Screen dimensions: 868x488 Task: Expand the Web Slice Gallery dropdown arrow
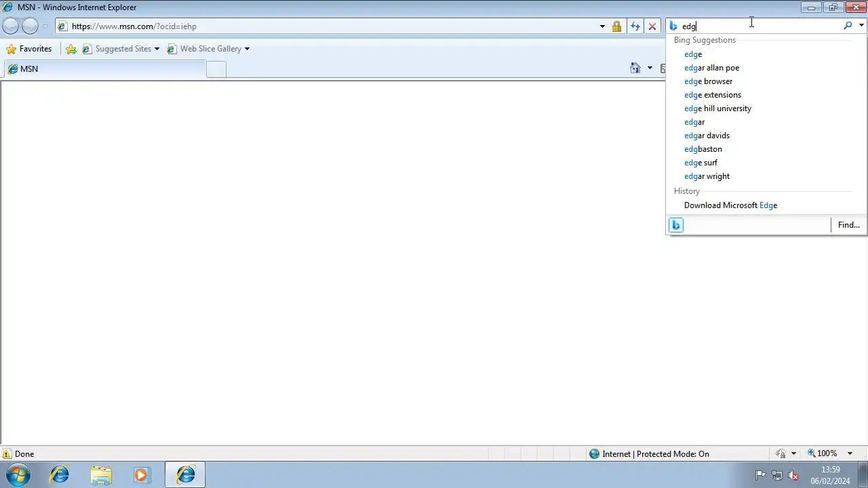pos(247,49)
